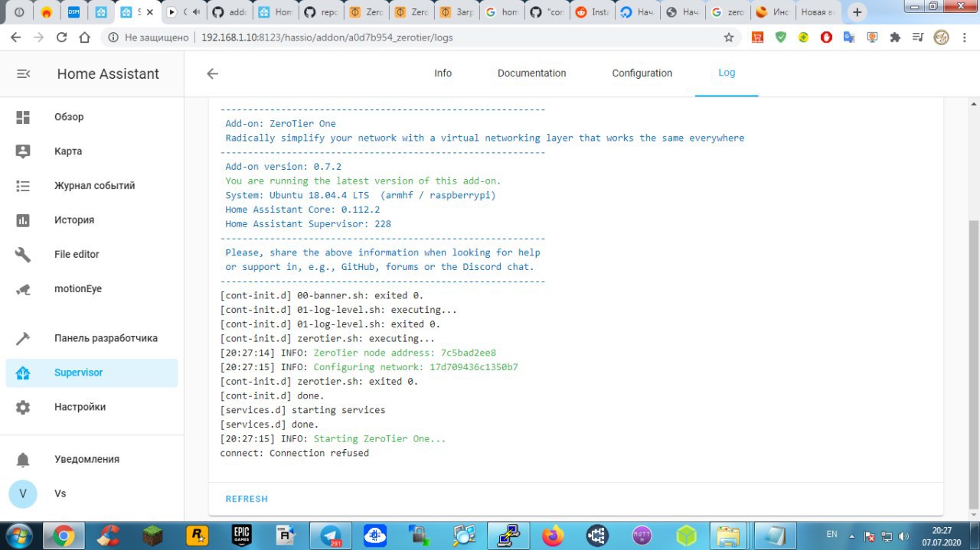Click the browser back button

point(15,37)
